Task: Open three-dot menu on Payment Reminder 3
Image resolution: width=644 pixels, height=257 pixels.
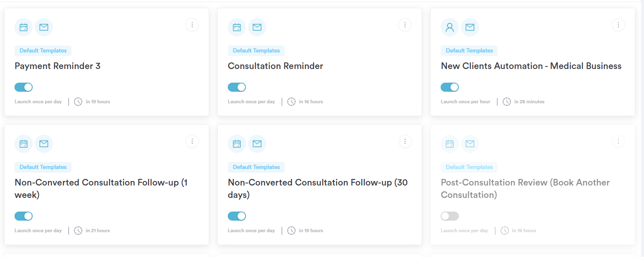Action: click(x=192, y=25)
